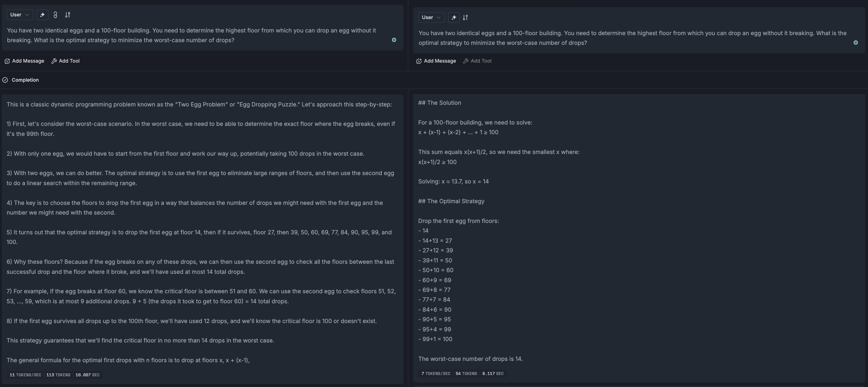Click the 7 TOKENS/SEC stat badge

[x=435, y=374]
